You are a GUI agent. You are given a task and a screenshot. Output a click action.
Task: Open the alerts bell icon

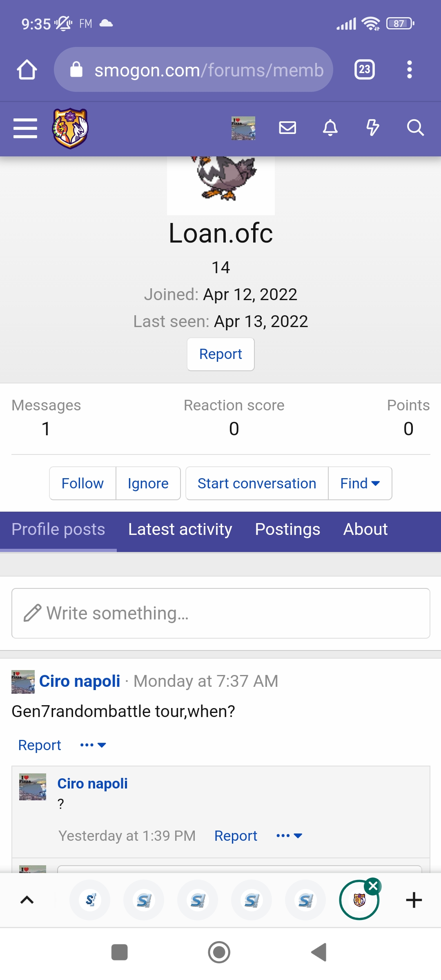[330, 128]
